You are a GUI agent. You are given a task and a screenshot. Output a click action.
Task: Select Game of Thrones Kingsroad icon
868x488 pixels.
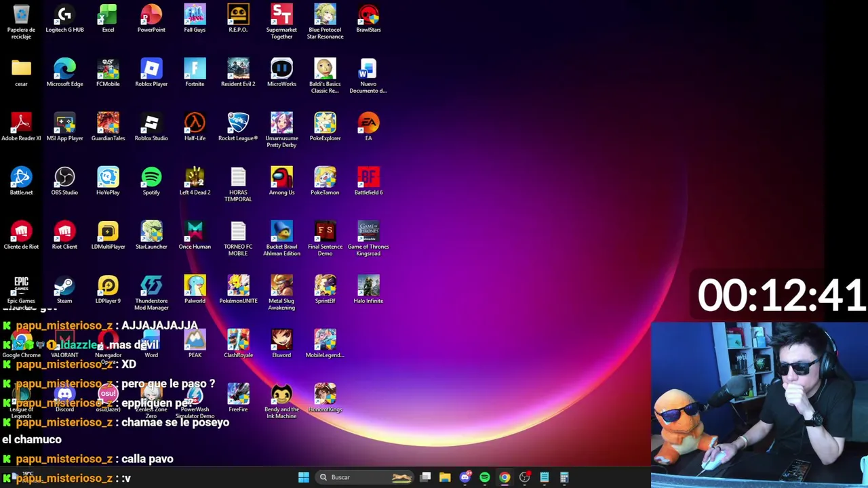click(368, 239)
